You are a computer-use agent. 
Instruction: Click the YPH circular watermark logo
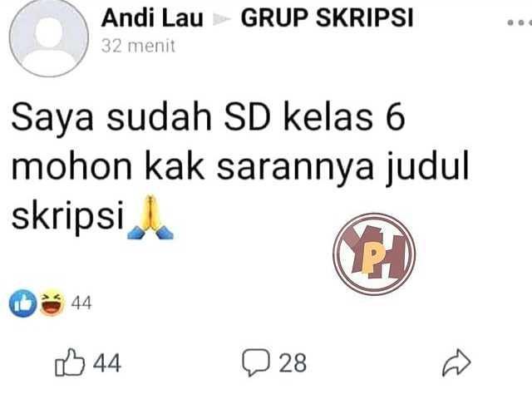[374, 254]
